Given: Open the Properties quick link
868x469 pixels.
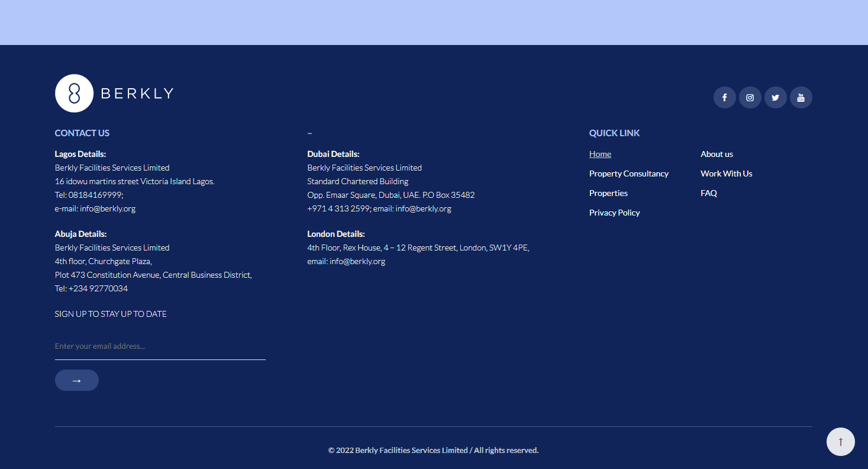Looking at the screenshot, I should (608, 193).
